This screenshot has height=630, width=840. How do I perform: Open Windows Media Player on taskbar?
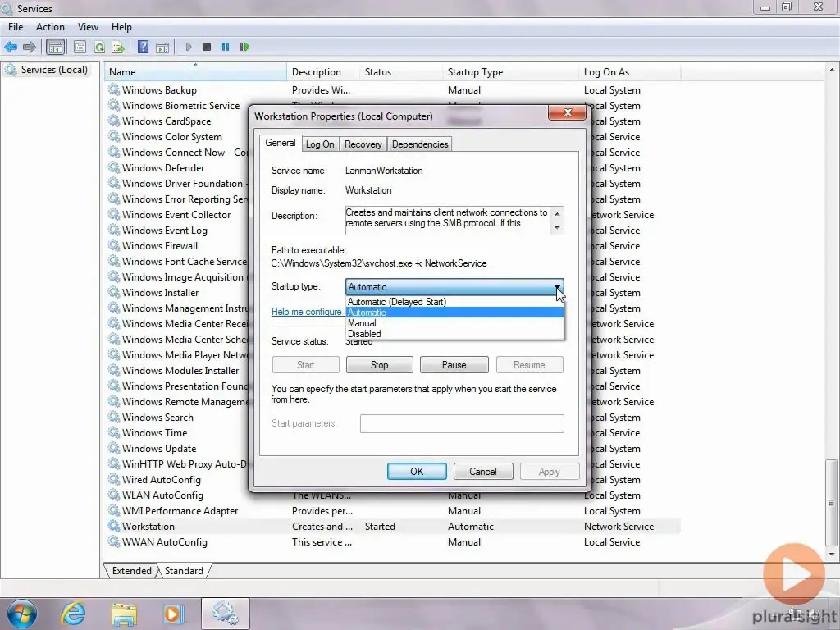(x=173, y=614)
